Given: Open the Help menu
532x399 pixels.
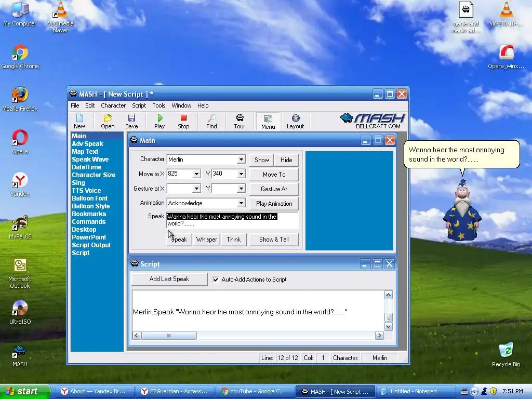Looking at the screenshot, I should (x=203, y=105).
